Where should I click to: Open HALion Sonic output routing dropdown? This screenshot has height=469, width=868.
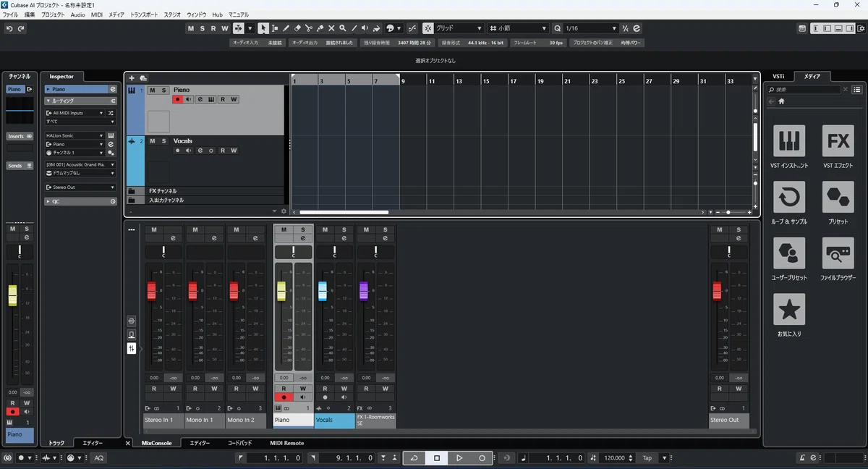[75, 144]
